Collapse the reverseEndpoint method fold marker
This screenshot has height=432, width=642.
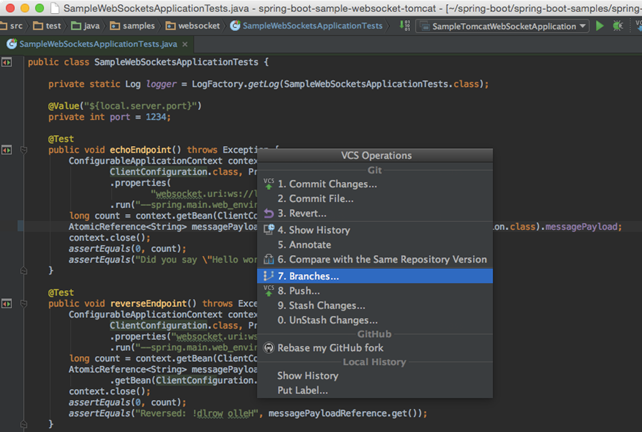pos(23,303)
